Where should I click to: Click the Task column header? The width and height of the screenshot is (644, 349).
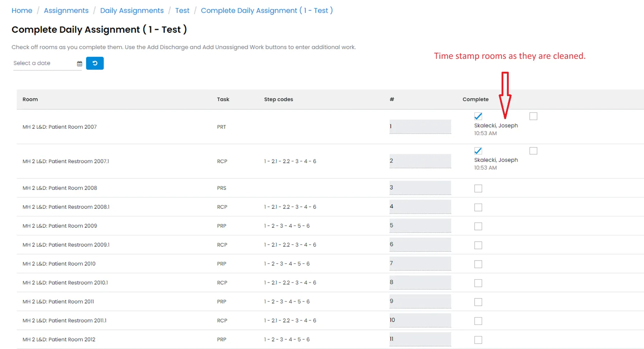click(x=223, y=99)
